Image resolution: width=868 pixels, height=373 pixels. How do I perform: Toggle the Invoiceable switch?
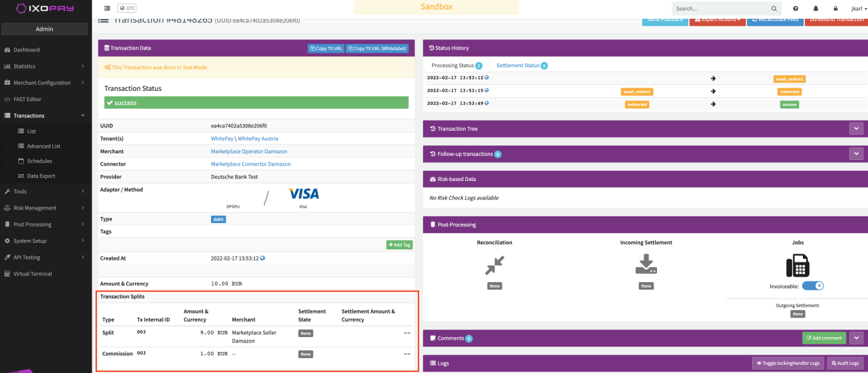point(812,286)
